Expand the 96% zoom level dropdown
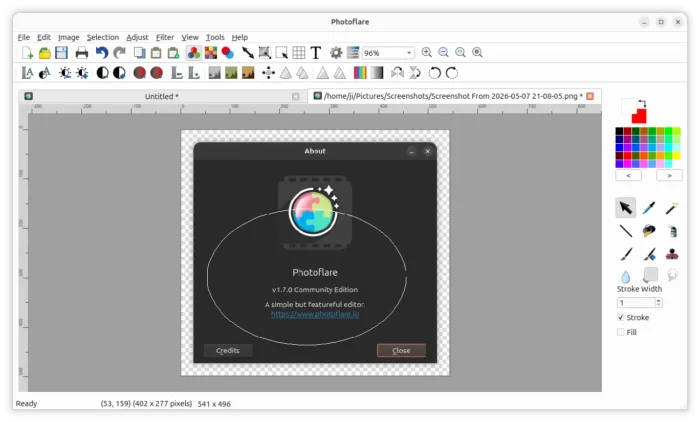700x422 pixels. coord(388,53)
